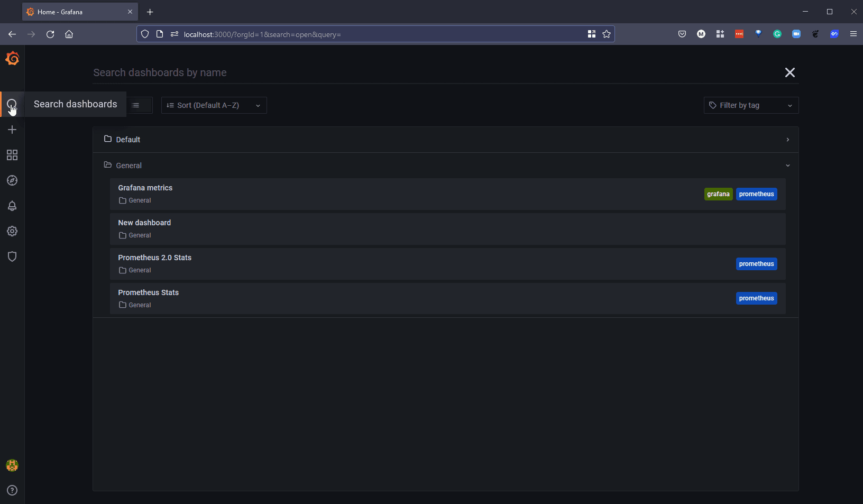
Task: Open the Dashboards grid icon in the sidebar
Action: pos(12,155)
